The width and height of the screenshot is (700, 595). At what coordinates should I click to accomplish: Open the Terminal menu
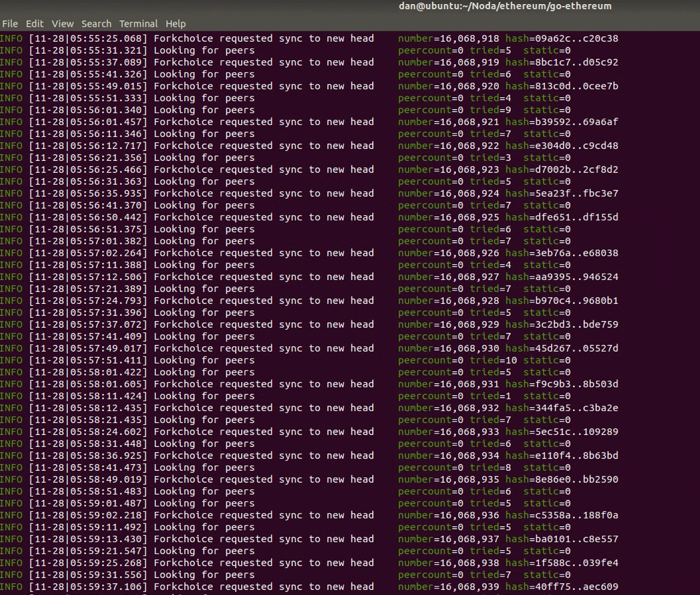point(138,23)
